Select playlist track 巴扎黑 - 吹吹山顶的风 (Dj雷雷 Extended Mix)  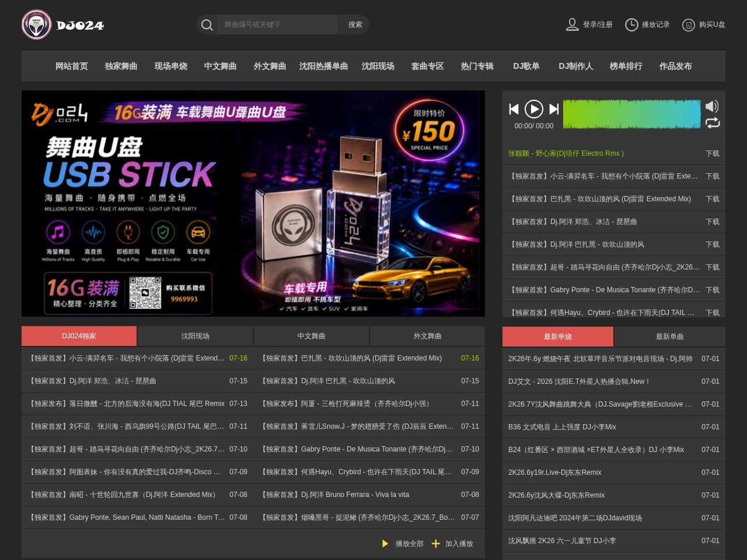pos(600,199)
